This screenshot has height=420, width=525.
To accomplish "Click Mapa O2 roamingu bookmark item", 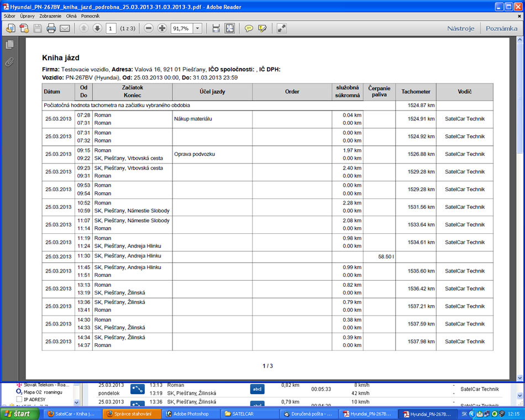I will tap(39, 392).
